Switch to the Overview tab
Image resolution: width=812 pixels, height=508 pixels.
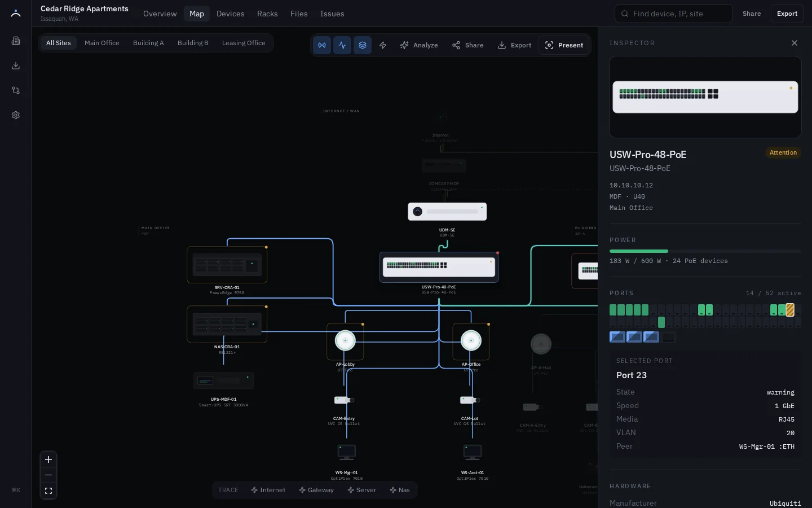(160, 14)
